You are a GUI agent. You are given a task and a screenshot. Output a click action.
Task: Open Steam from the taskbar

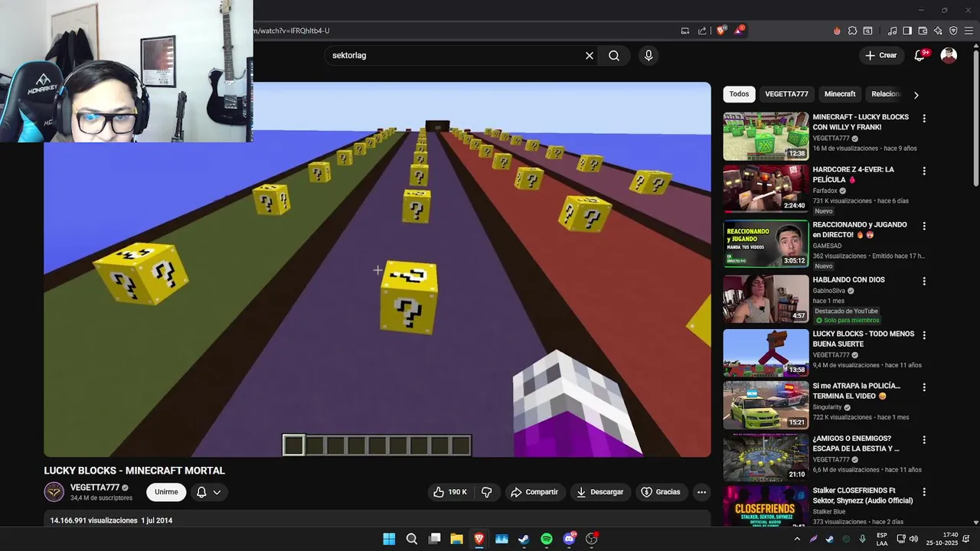pyautogui.click(x=524, y=539)
